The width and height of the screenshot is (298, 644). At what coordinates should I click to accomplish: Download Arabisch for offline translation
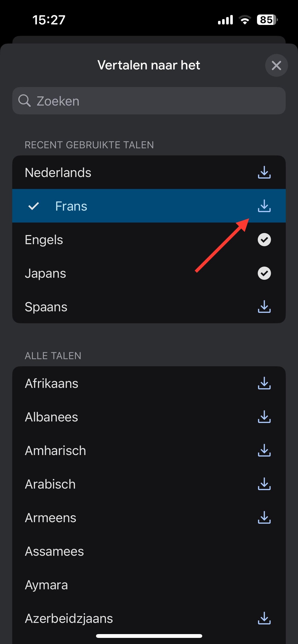[264, 485]
